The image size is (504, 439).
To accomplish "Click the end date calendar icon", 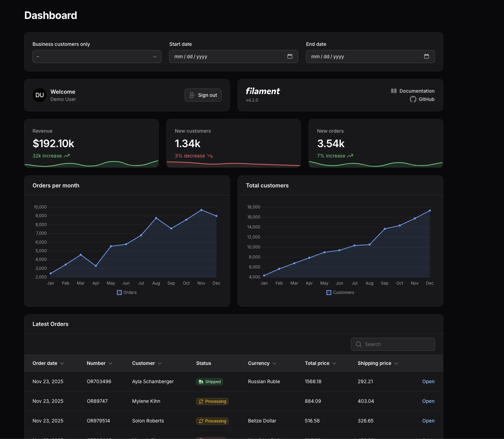I will [427, 56].
